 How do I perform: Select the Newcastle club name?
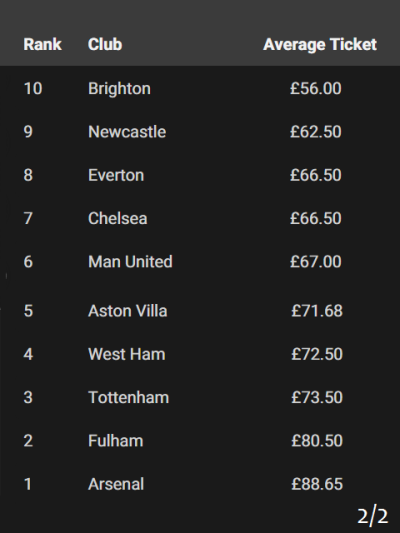tap(127, 132)
